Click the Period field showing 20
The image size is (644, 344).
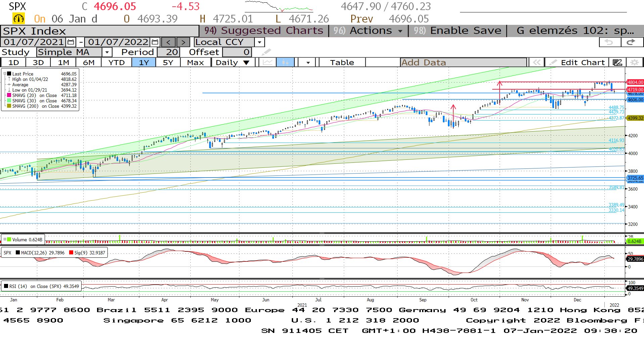169,52
